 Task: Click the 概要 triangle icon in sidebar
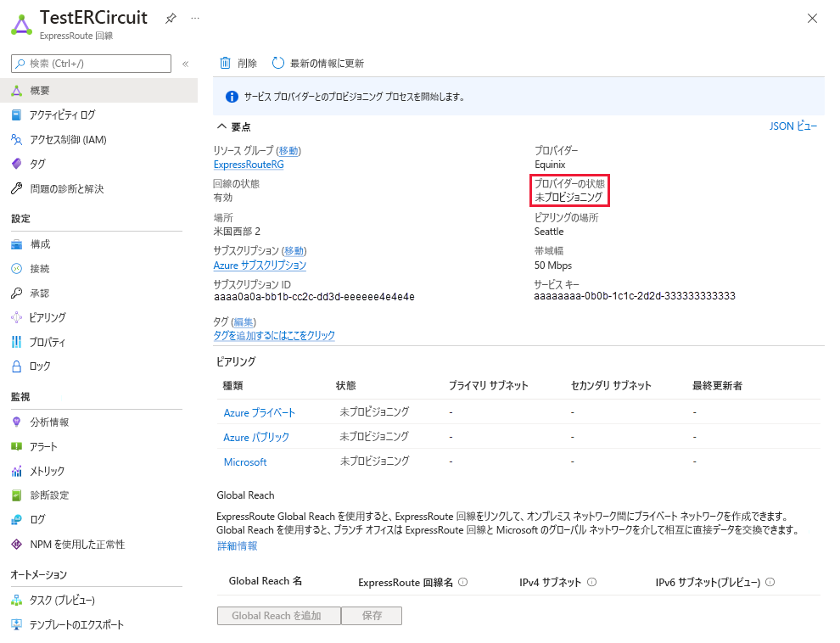(17, 91)
